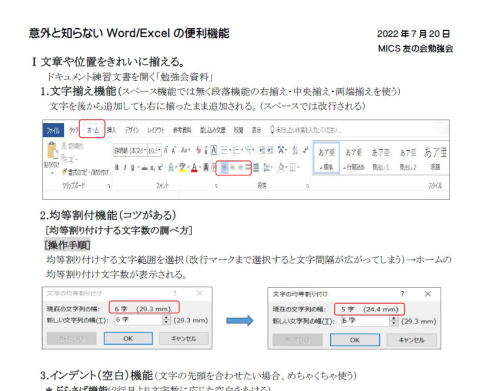This screenshot has height=391, width=480.
Task: Switch to the ホーム ribbon tab
Action: click(93, 130)
